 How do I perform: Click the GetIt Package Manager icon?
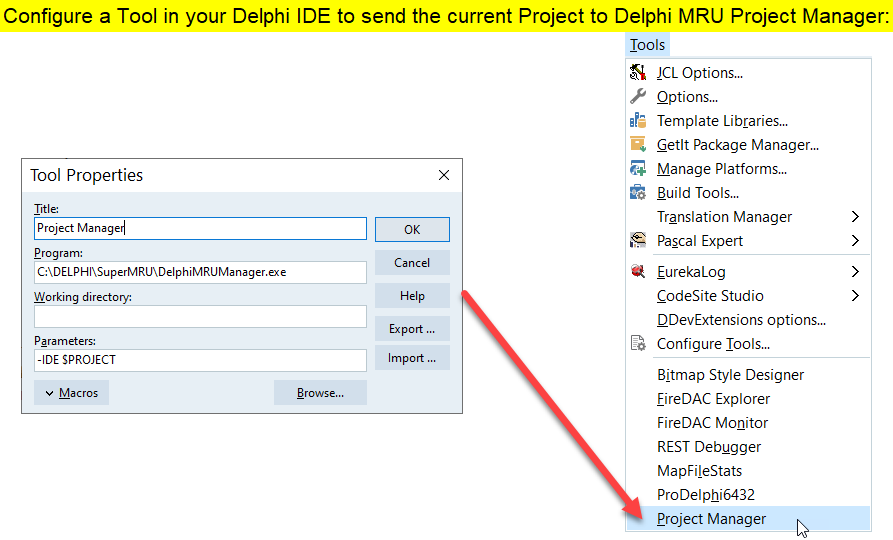click(x=638, y=145)
